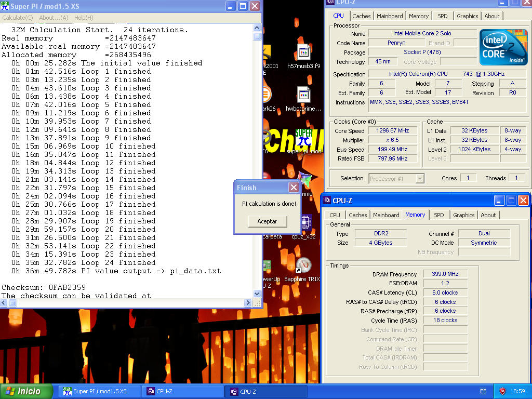Click the Memory CPU-Z window title icon
This screenshot has width=532, height=399.
pos(327,200)
